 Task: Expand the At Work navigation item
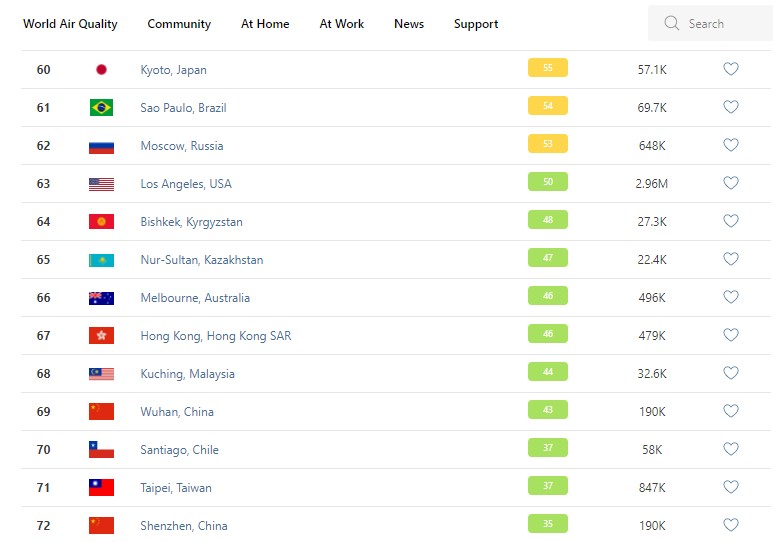click(342, 24)
